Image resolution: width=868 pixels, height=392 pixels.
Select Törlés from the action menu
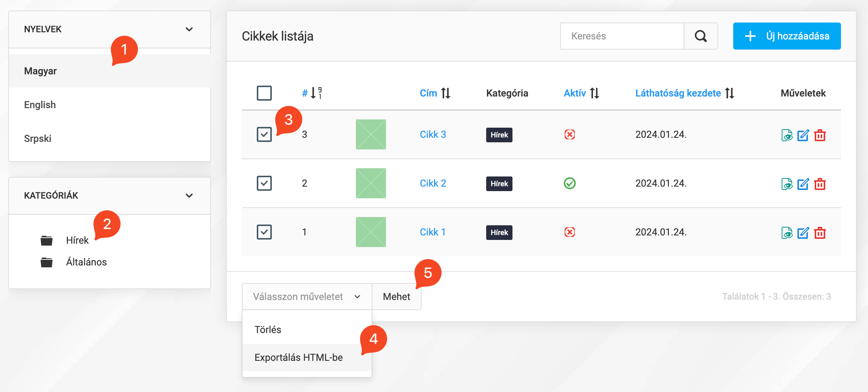(268, 330)
